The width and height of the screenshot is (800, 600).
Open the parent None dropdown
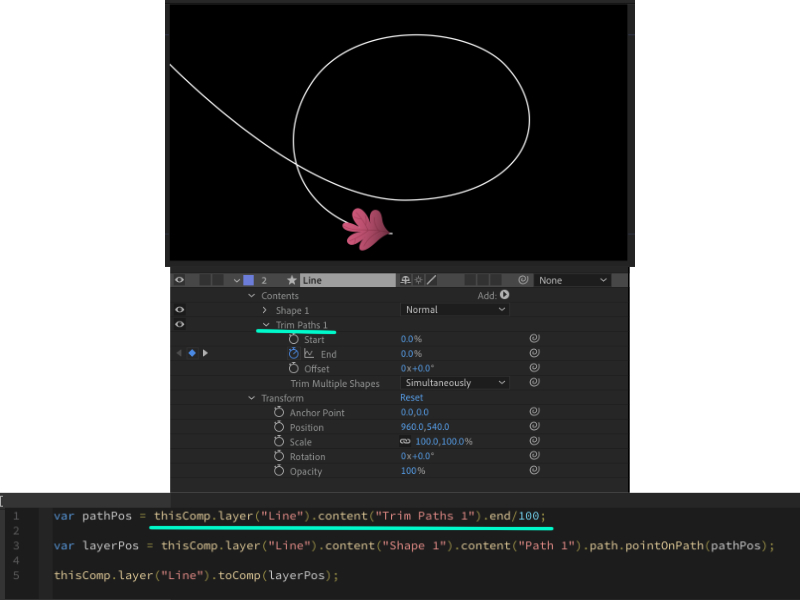tap(572, 280)
